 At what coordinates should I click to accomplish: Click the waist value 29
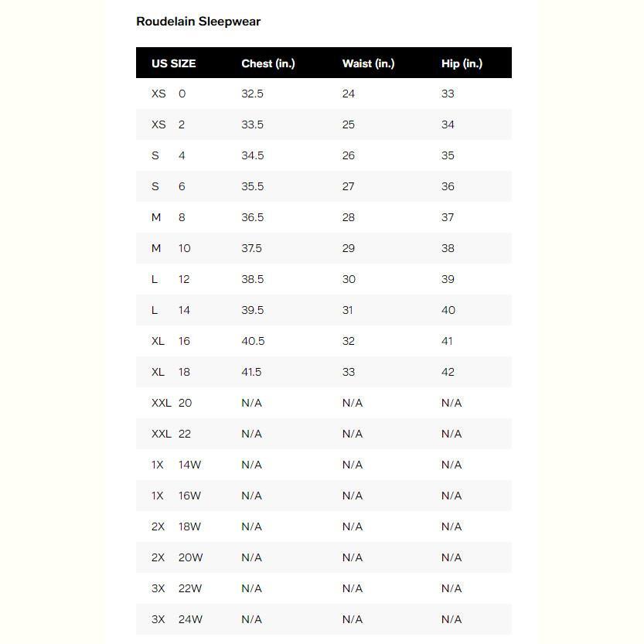(x=349, y=248)
